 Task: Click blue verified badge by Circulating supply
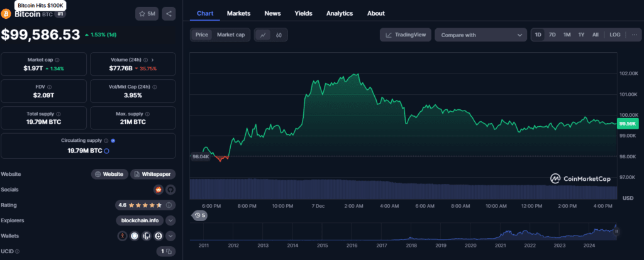tap(113, 141)
